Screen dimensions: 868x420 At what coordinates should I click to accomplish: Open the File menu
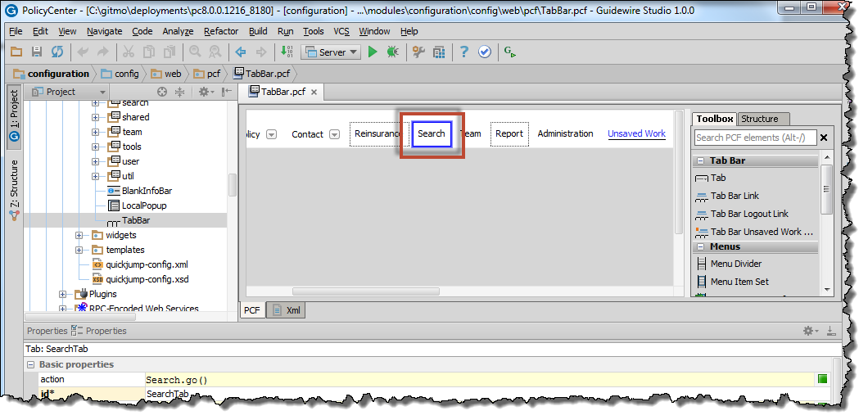16,32
